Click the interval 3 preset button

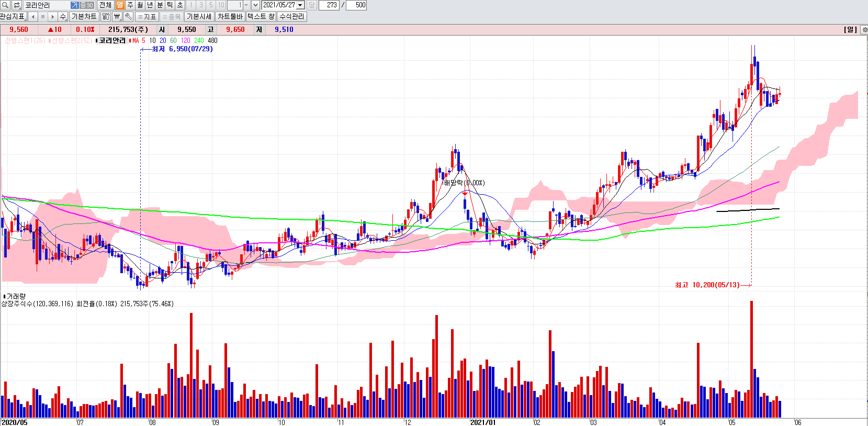(x=201, y=5)
